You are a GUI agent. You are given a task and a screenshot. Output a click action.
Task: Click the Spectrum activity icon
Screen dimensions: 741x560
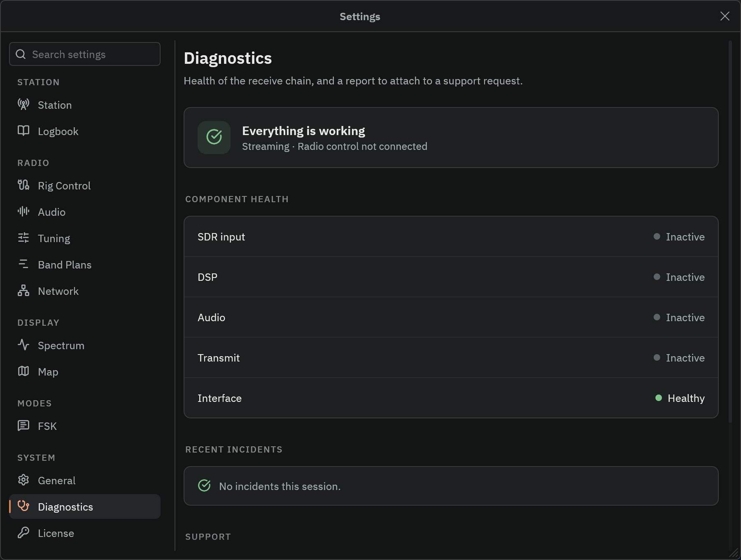23,345
